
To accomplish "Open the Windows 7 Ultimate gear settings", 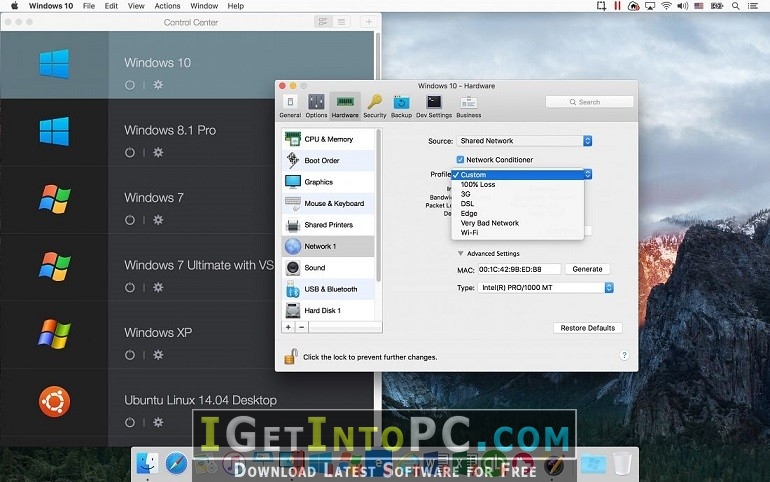I will point(158,287).
